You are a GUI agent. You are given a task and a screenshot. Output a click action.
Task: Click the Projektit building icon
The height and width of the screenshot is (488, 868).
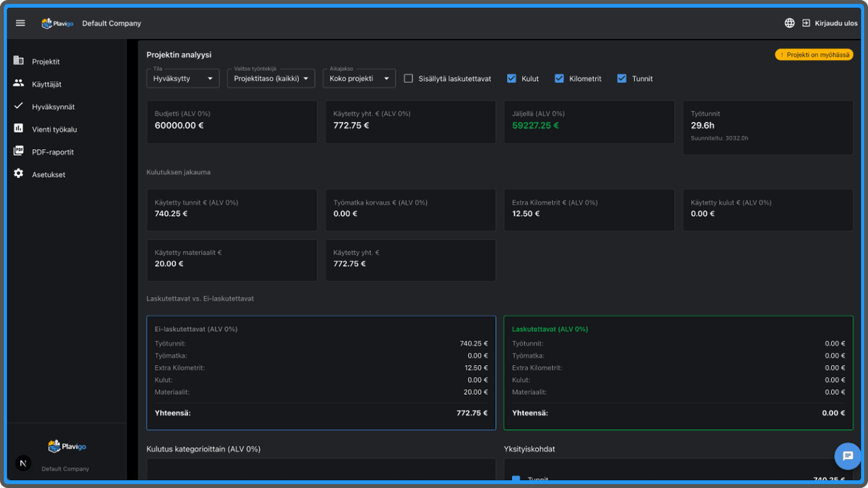(19, 61)
